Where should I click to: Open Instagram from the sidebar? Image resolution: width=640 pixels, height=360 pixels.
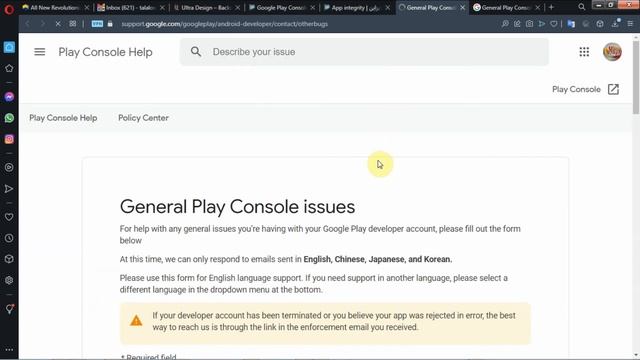click(x=9, y=139)
